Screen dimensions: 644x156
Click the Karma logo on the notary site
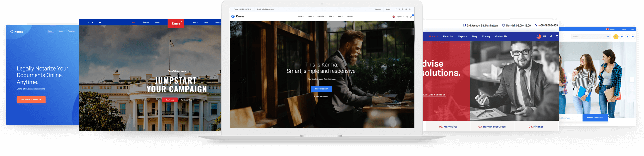pyautogui.click(x=17, y=32)
